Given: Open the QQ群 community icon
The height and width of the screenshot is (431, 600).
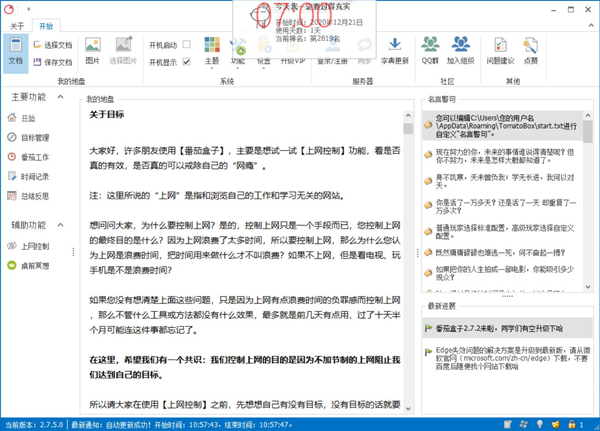Looking at the screenshot, I should 430,50.
